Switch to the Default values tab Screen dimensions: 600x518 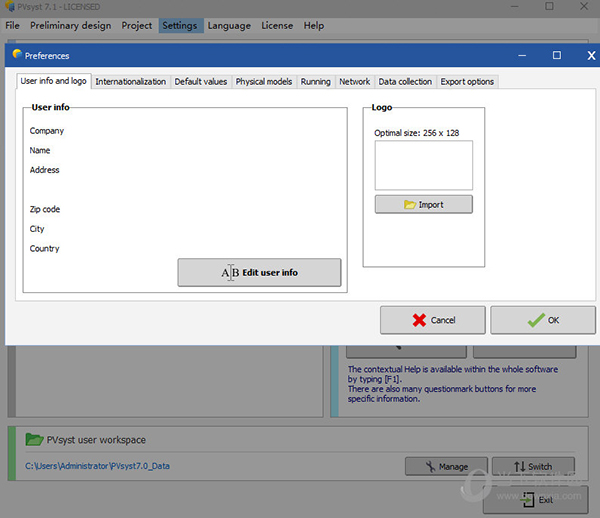pyautogui.click(x=201, y=82)
